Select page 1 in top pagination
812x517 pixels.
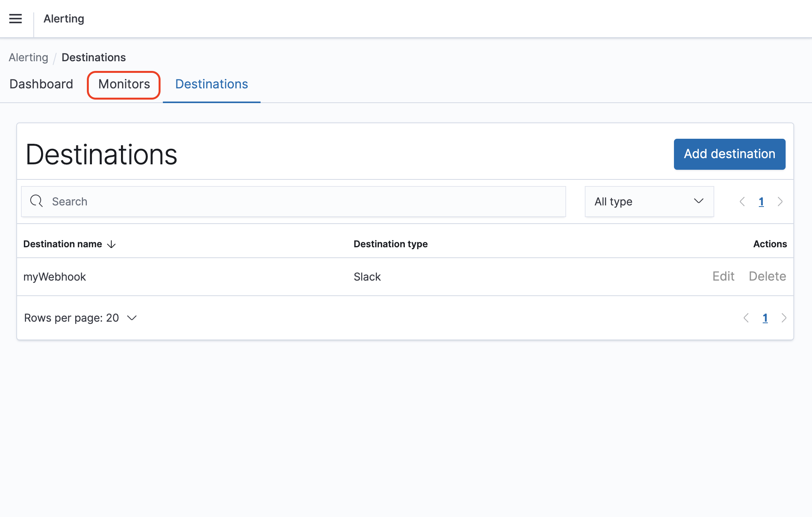pos(761,202)
